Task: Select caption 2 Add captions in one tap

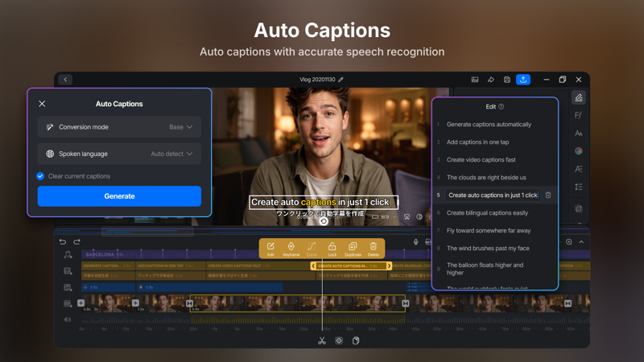Action: (477, 142)
